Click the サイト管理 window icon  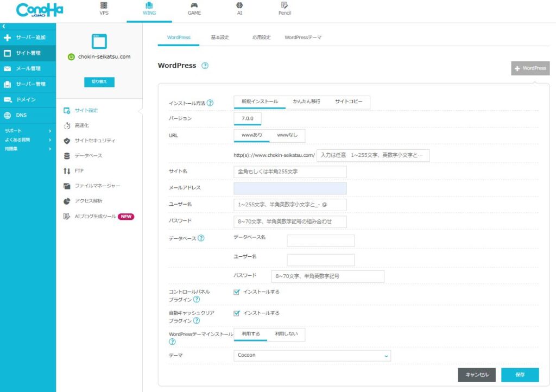8,53
